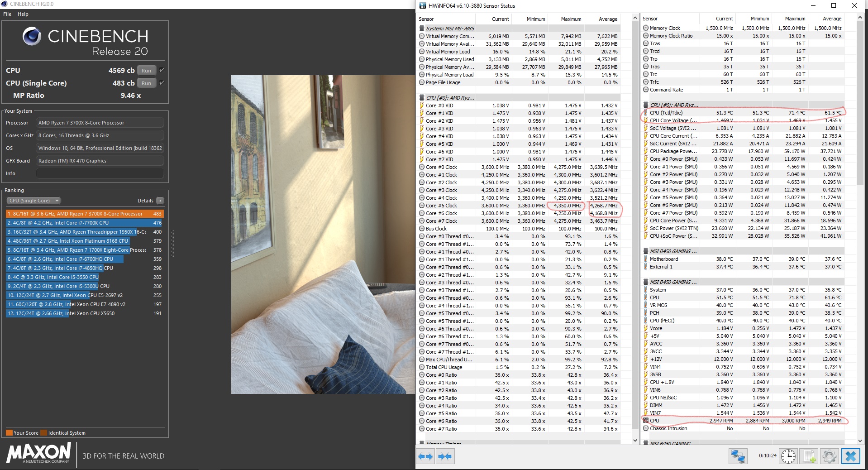Click the rendered room image preview
868x470 pixels.
[323, 235]
